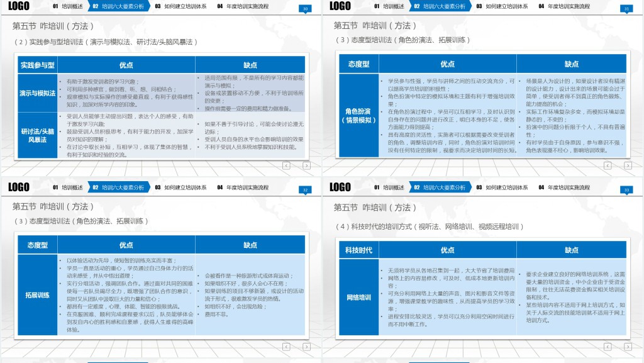Click the LOGO on slide 32

point(19,187)
